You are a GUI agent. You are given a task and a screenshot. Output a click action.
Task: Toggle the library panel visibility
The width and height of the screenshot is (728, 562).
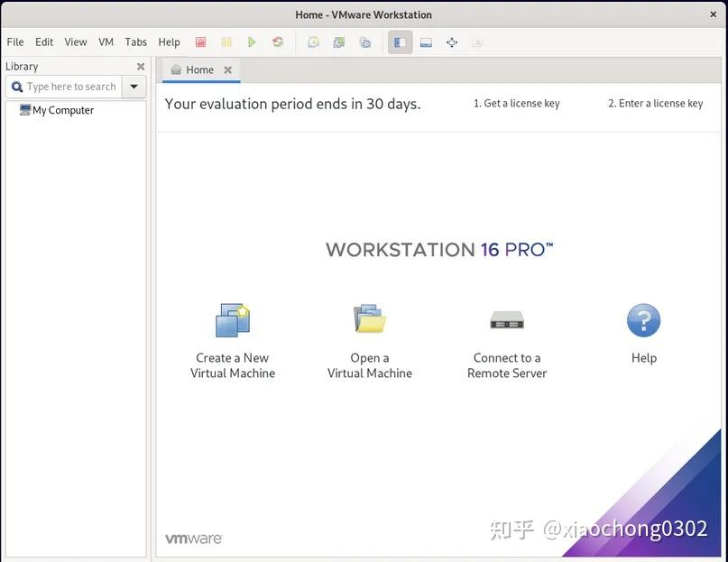(400, 41)
